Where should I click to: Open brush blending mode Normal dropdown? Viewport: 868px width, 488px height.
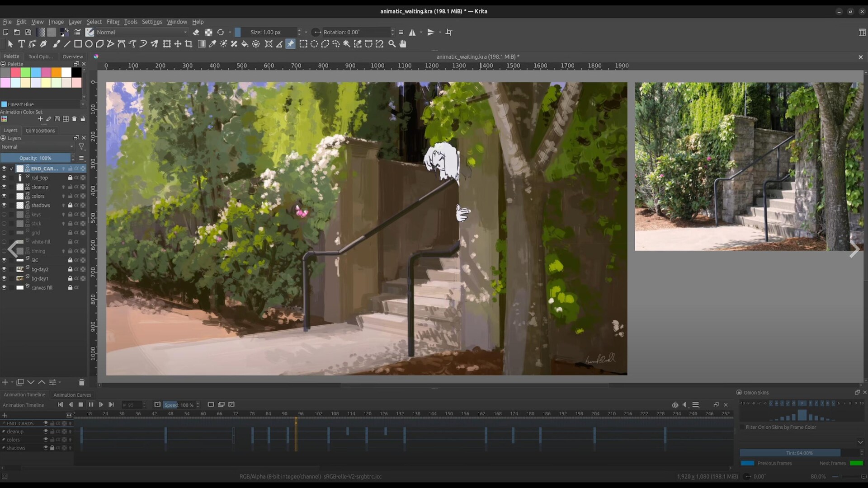141,32
